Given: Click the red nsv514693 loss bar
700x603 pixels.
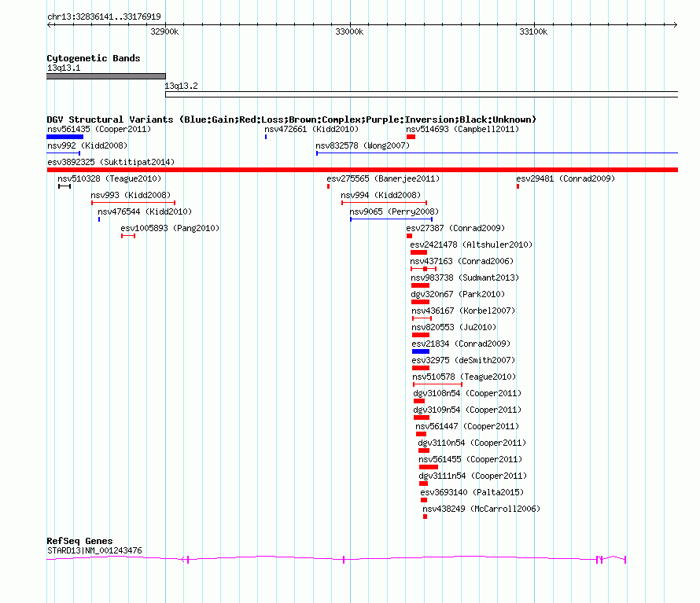Looking at the screenshot, I should pos(411,137).
